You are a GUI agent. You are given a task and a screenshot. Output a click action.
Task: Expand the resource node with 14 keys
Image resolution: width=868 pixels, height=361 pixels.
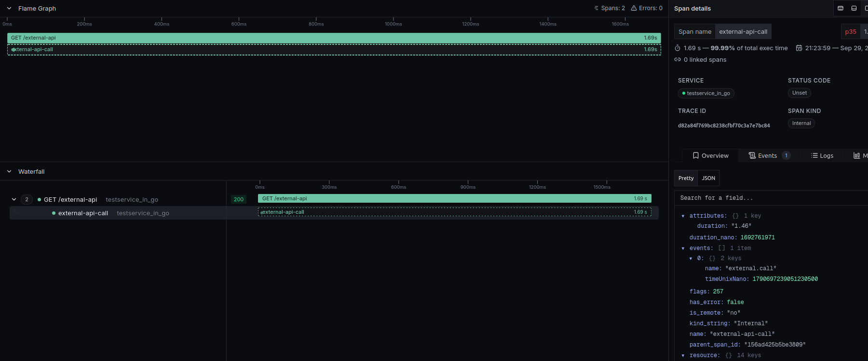tap(683, 356)
